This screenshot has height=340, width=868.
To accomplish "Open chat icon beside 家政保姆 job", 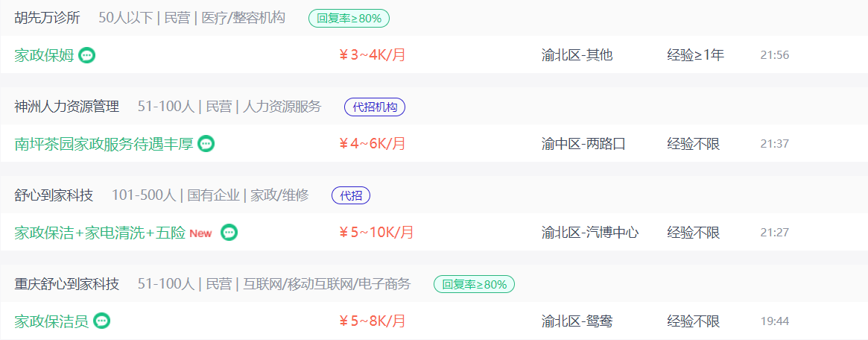I will coord(87,55).
